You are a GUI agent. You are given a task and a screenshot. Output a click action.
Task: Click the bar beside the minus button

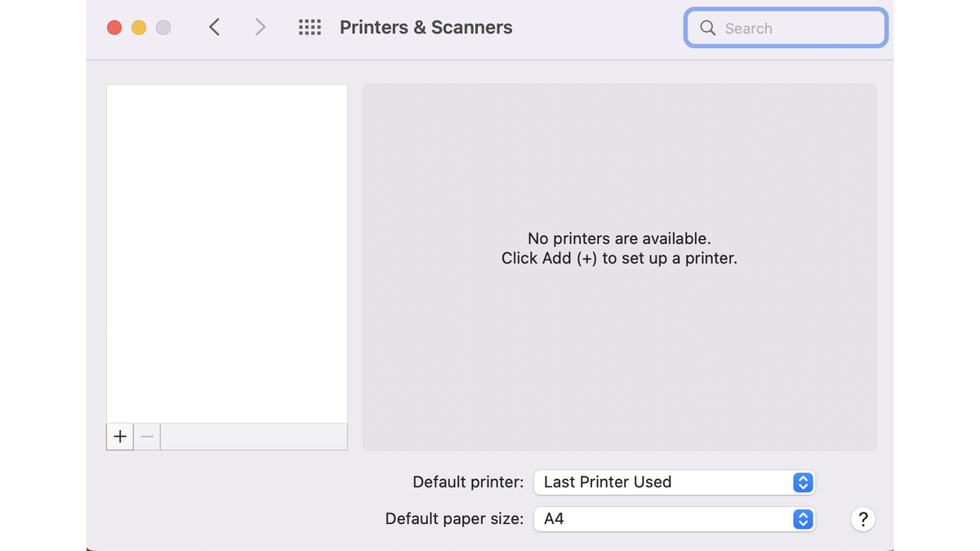click(x=253, y=437)
